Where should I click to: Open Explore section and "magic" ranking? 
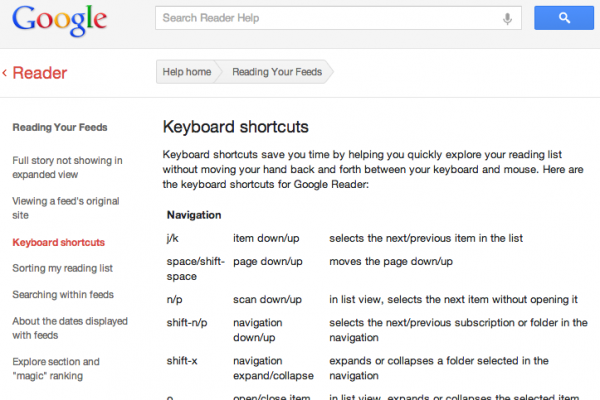[56, 369]
